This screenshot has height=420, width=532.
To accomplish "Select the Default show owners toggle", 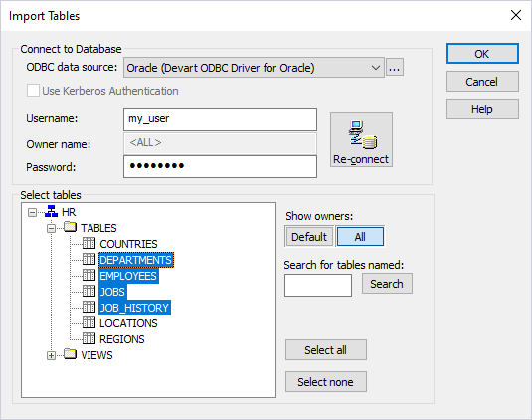I will (x=309, y=237).
